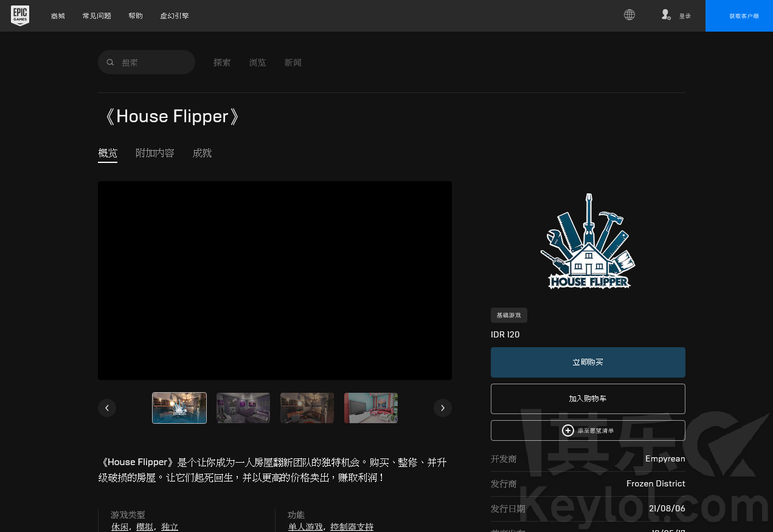The image size is (773, 532).
Task: Select the red and teal room thumbnail
Action: 371,408
